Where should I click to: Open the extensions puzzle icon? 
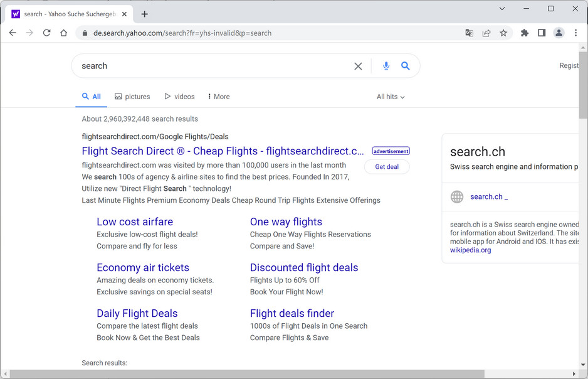coord(525,33)
